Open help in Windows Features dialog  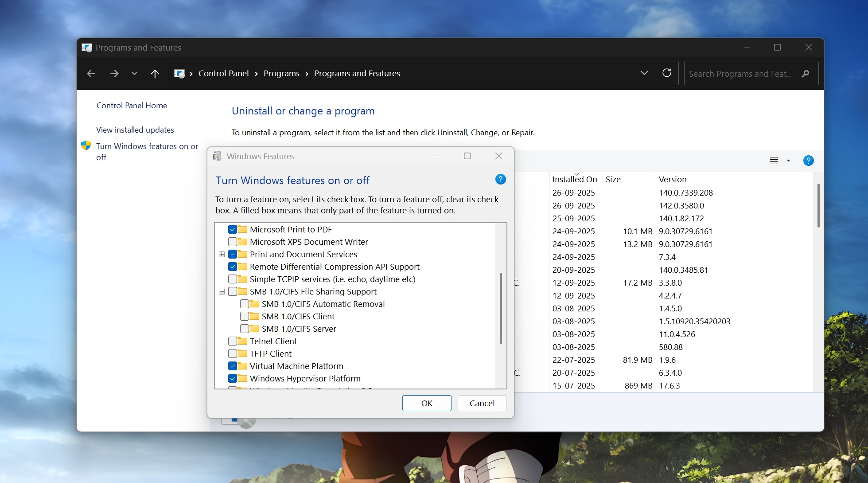[500, 180]
